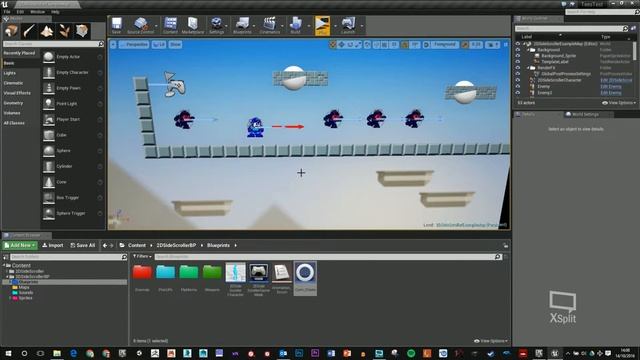
Task: Open the Cinematics toolbar icon
Action: coord(269,25)
